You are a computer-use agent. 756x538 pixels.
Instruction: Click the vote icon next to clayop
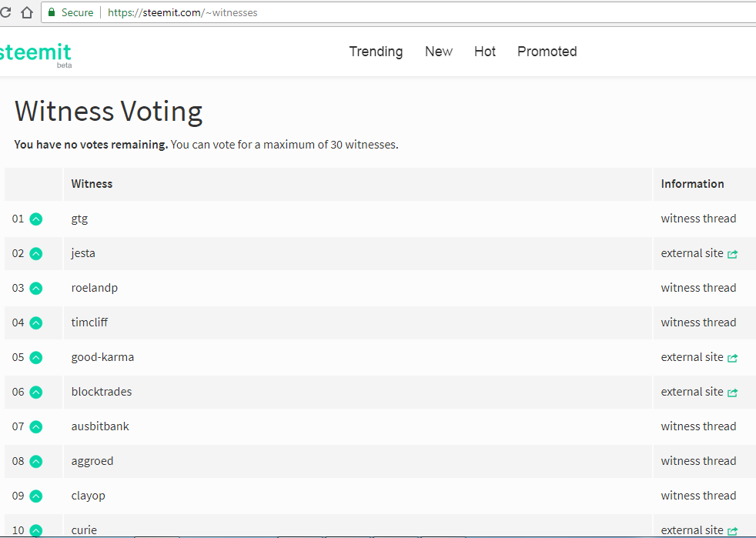[x=35, y=496]
